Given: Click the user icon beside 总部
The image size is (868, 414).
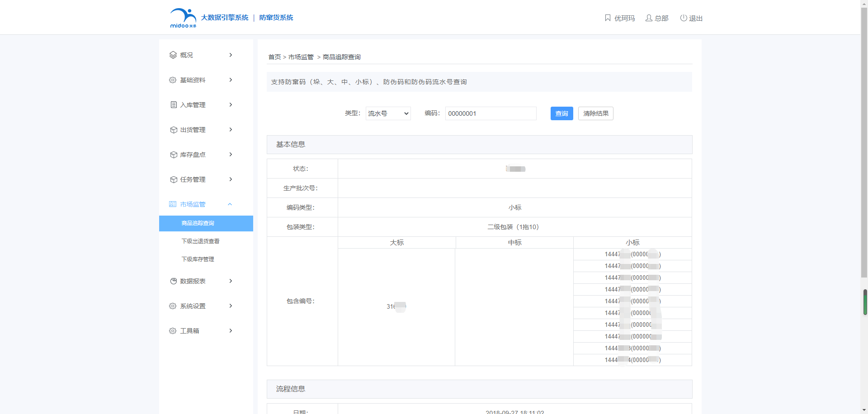Looking at the screenshot, I should tap(649, 18).
